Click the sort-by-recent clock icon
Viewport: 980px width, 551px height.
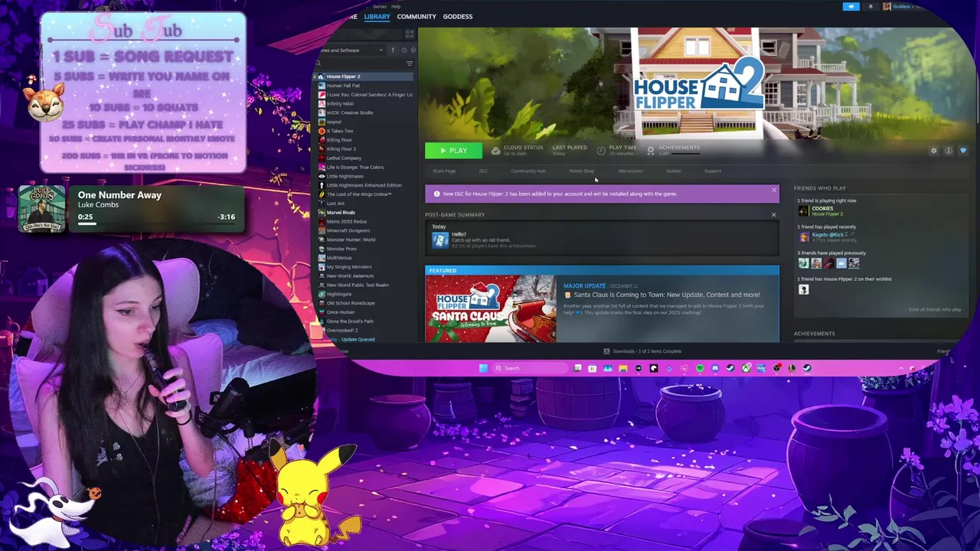(x=403, y=51)
